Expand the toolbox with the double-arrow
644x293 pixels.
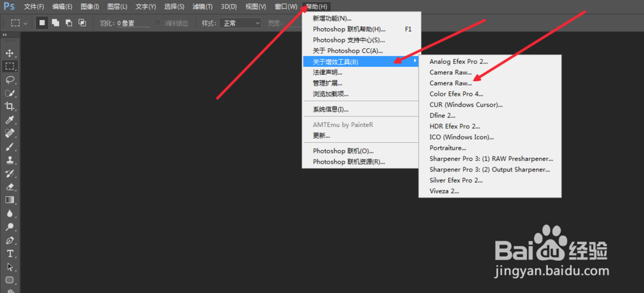(x=5, y=35)
